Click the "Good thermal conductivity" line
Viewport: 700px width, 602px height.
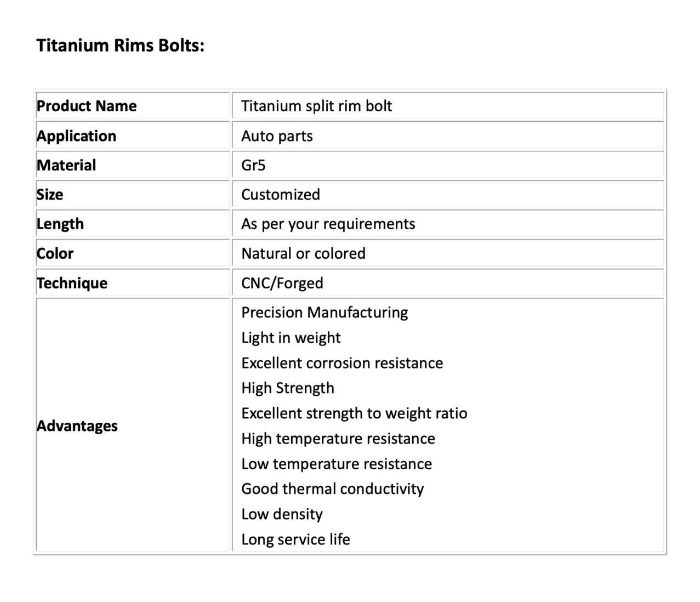332,489
